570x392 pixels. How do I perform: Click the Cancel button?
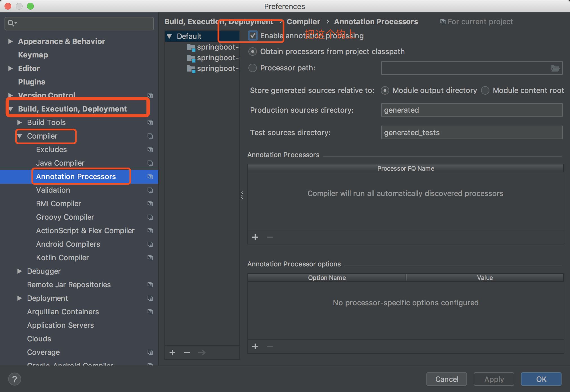(447, 379)
